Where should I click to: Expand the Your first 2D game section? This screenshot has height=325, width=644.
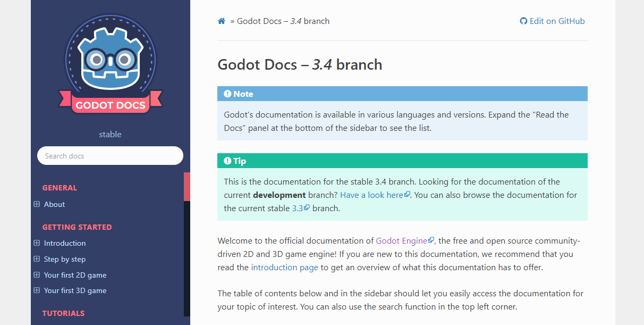37,275
